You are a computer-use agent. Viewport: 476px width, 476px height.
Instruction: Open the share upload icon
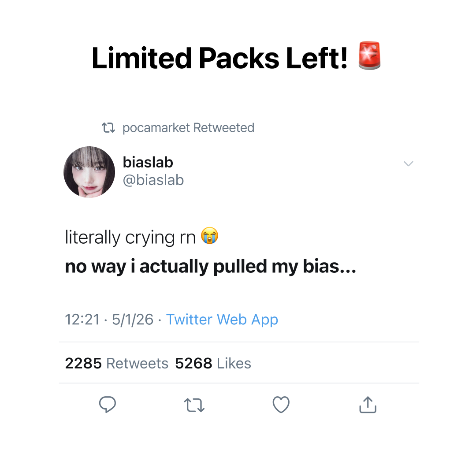[368, 404]
